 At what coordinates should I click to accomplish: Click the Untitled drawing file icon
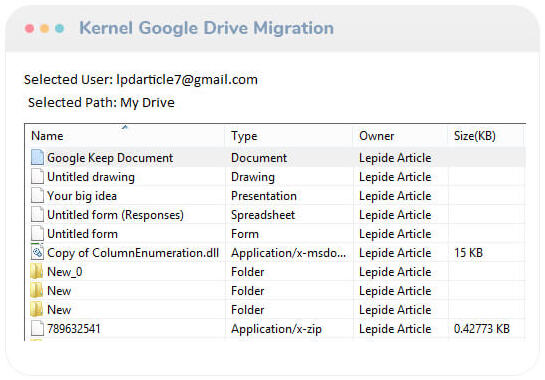[37, 176]
